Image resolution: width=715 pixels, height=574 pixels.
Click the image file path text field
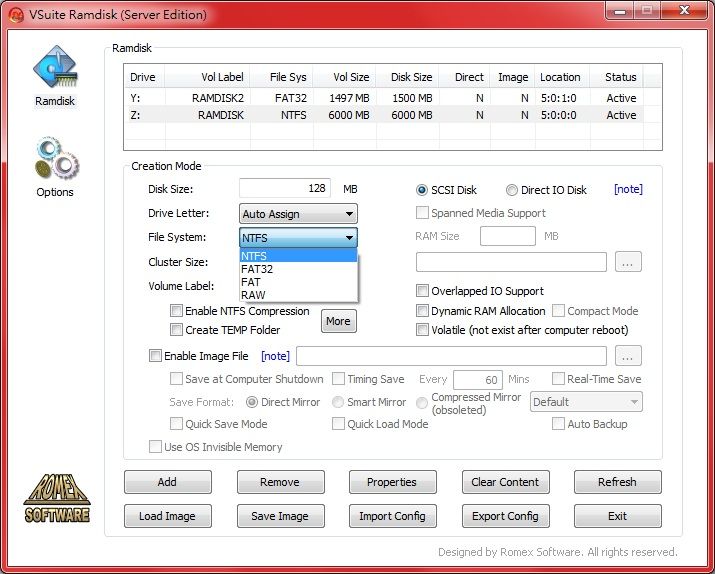point(451,356)
